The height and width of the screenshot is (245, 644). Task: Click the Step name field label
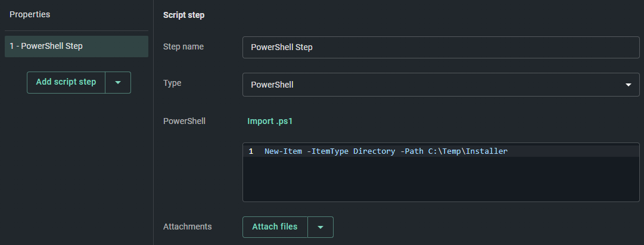[x=183, y=47]
